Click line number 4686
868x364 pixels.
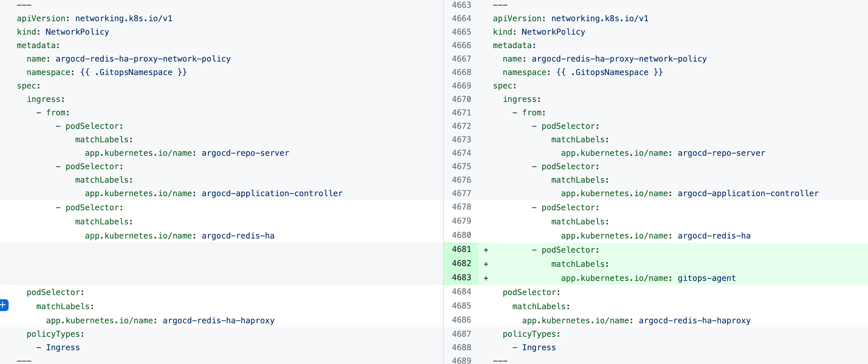coord(461,320)
